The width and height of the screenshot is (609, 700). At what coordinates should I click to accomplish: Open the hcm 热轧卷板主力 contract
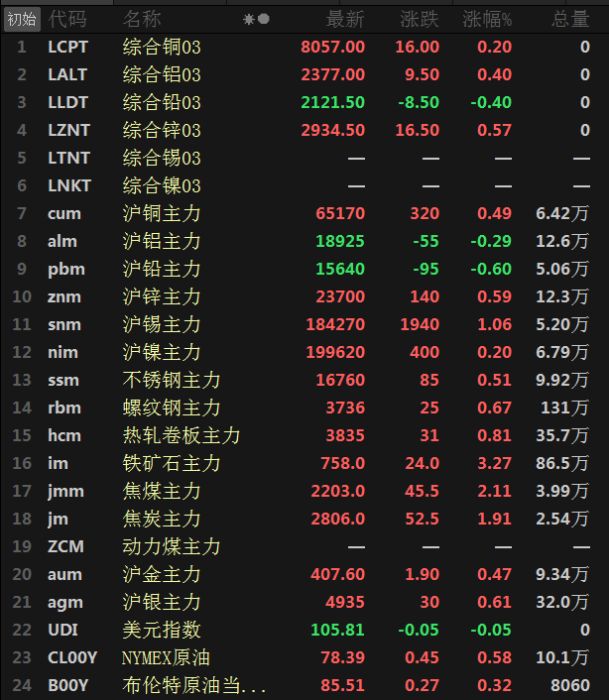(x=304, y=435)
